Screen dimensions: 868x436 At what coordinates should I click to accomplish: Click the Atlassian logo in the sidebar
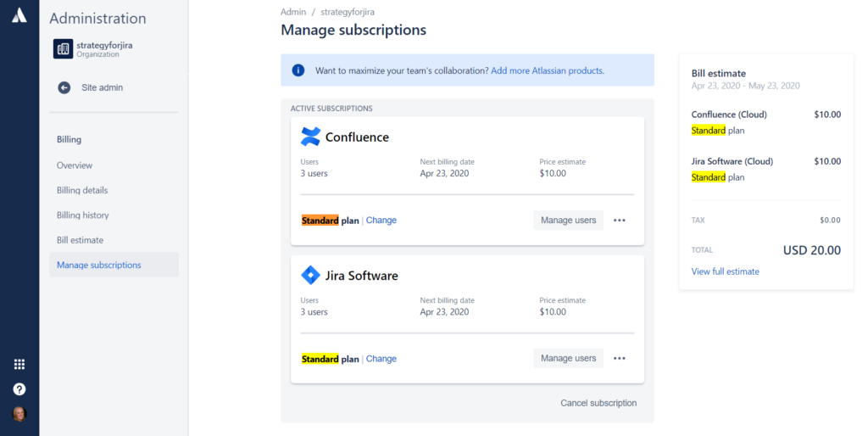click(19, 15)
